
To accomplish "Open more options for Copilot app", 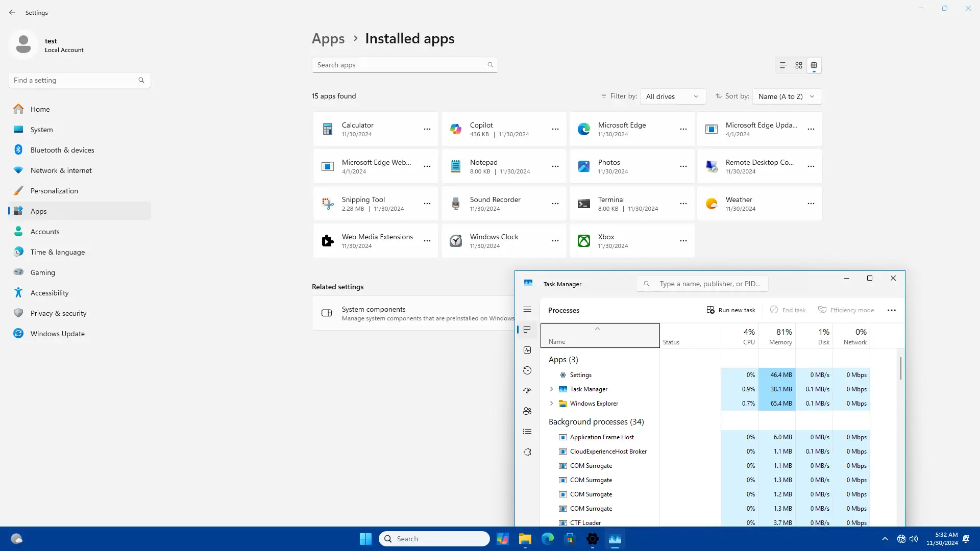I will (x=555, y=129).
